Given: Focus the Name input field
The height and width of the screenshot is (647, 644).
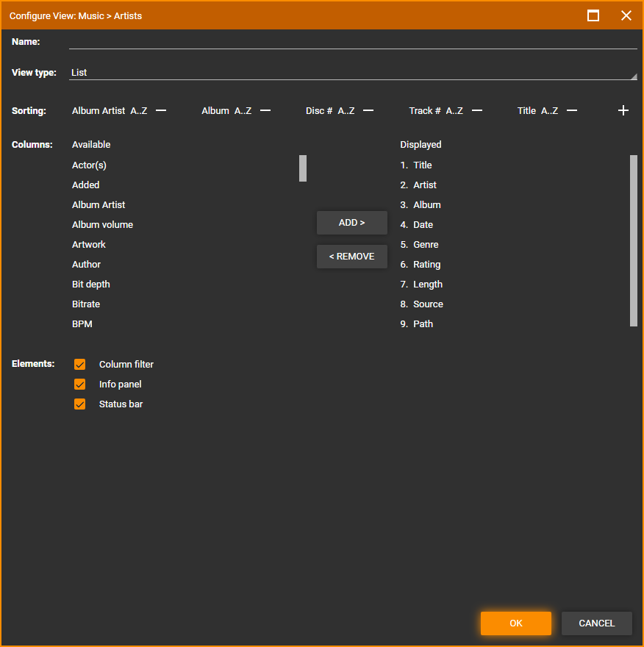Looking at the screenshot, I should (353, 42).
